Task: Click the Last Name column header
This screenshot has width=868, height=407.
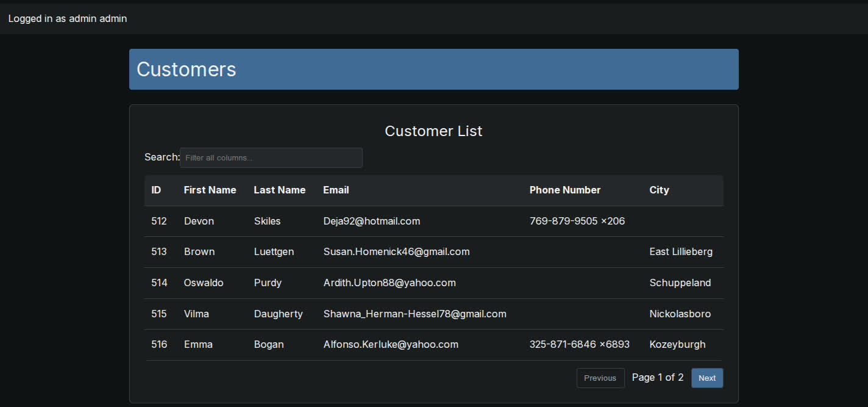Action: pos(279,190)
